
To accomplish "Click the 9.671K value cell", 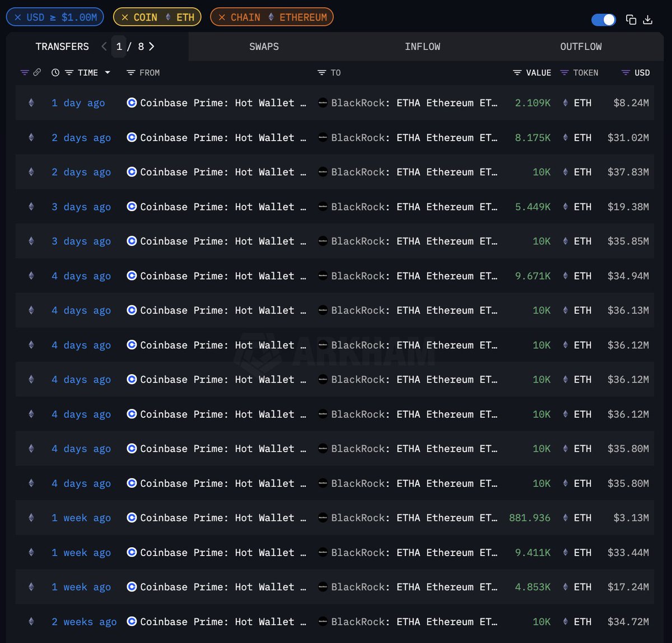I will click(x=533, y=276).
